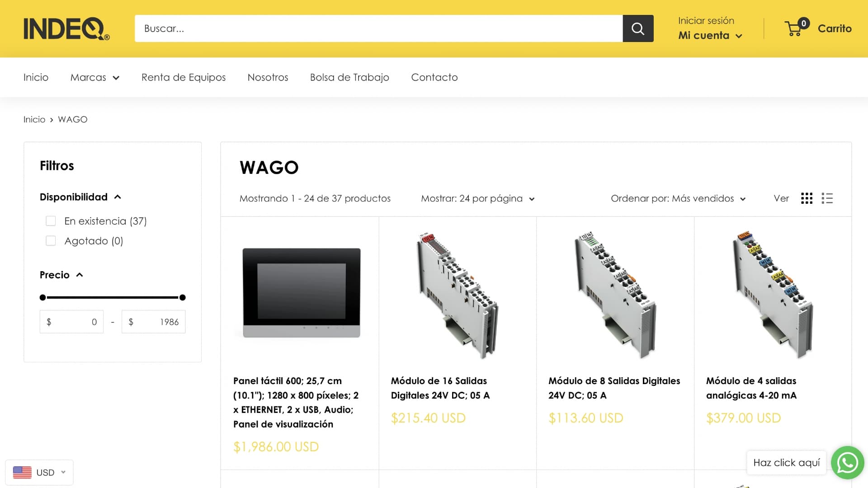Go to Inicio in navigation menu
The height and width of the screenshot is (488, 868).
tap(36, 77)
